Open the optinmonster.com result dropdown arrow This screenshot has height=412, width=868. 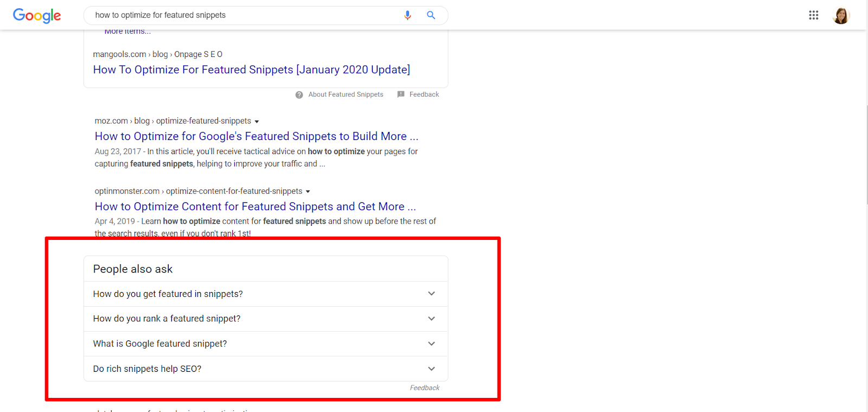pos(308,192)
